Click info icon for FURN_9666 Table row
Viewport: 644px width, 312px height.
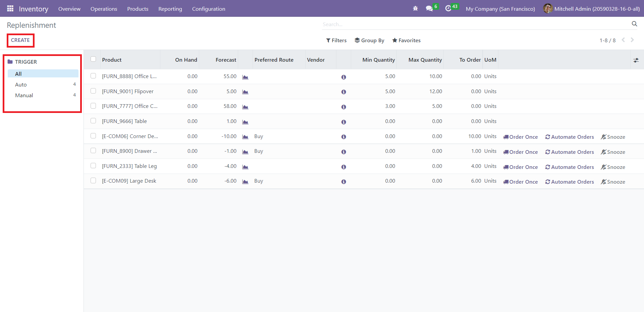point(343,122)
